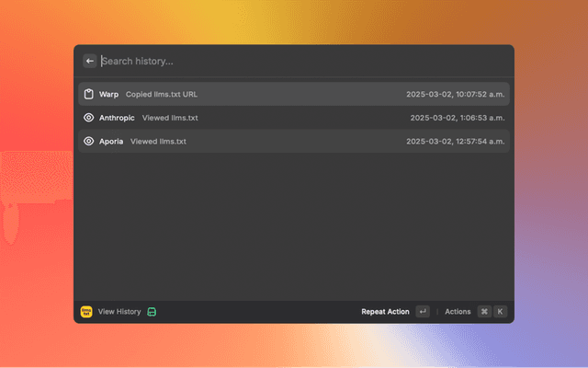Click the clipboard icon beside Warp
Screen dimensions: 588x368
pyautogui.click(x=88, y=94)
